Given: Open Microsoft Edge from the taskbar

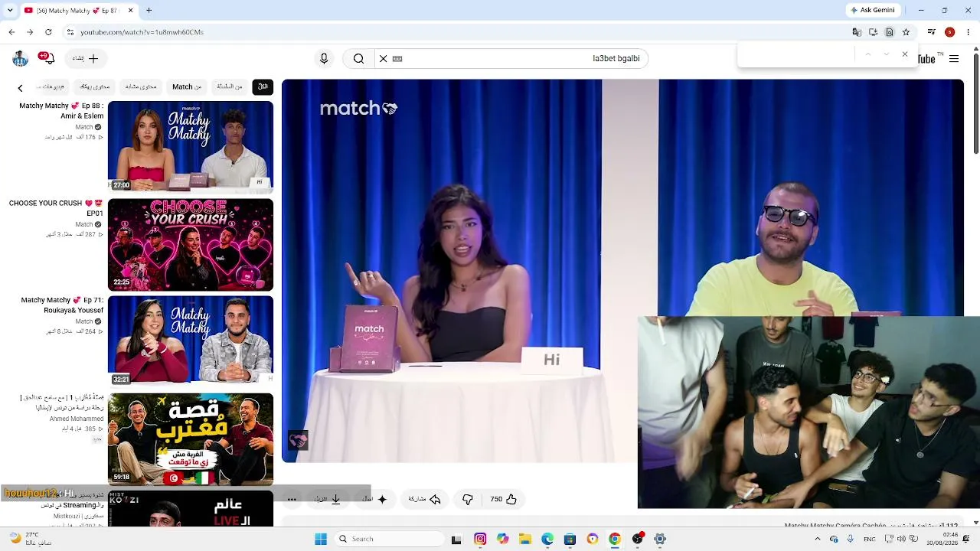Looking at the screenshot, I should [x=547, y=539].
